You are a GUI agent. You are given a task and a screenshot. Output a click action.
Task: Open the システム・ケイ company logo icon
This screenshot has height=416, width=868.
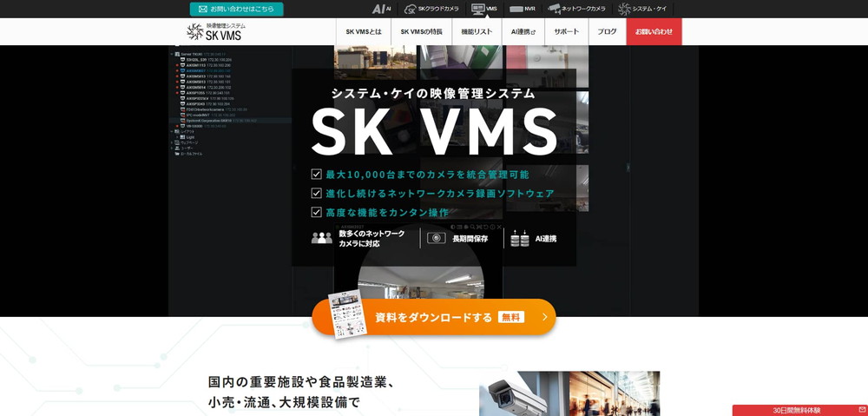624,9
